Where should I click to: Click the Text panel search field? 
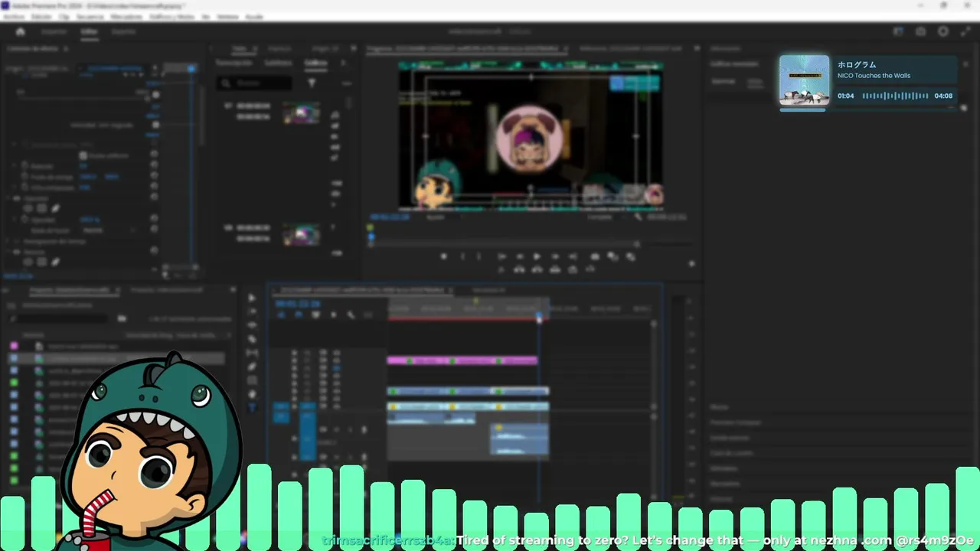click(x=254, y=83)
